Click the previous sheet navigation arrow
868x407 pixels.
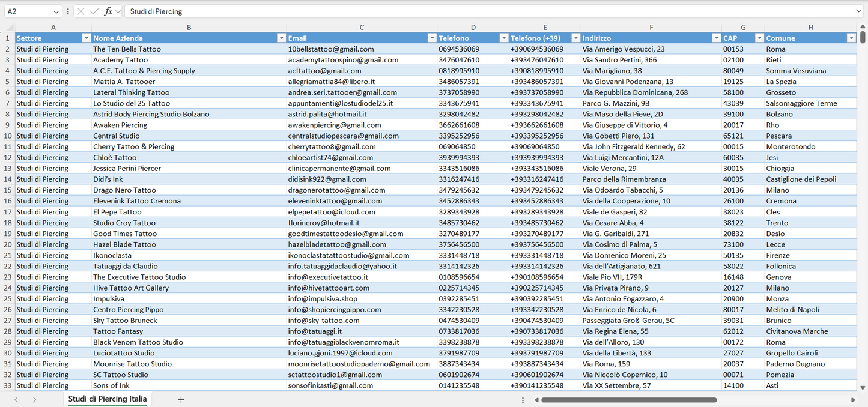tap(16, 400)
